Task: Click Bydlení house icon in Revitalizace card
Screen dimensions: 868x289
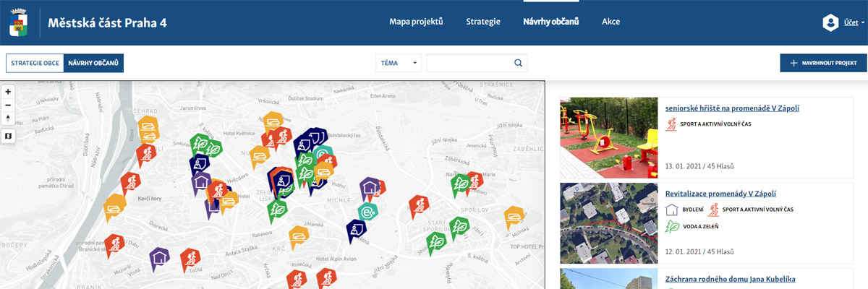Action: [x=672, y=210]
